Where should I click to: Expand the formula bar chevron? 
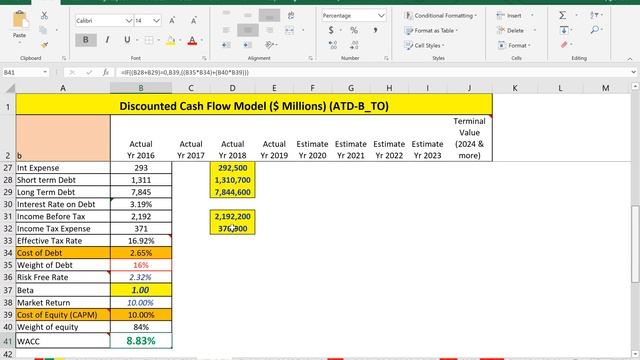point(633,72)
